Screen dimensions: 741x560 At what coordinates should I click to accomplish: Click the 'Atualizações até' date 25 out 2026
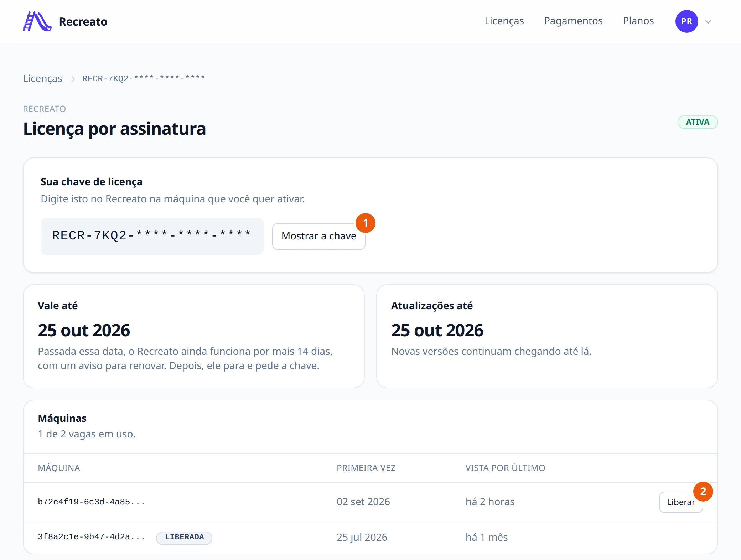point(437,330)
